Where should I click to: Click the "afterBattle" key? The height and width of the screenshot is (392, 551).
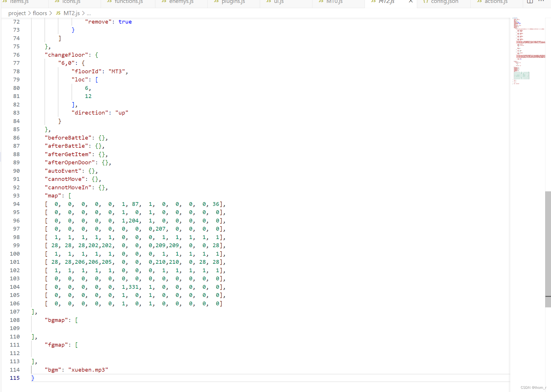(66, 146)
